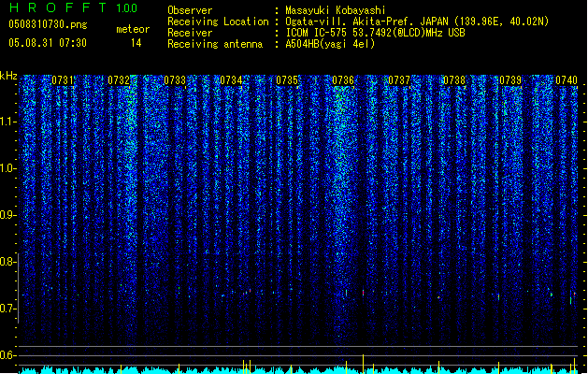Image resolution: width=588 pixels, height=374 pixels.
Task: Click the Ogata-vill. Akita-Pref. JAPAN location text
Action: 417,22
